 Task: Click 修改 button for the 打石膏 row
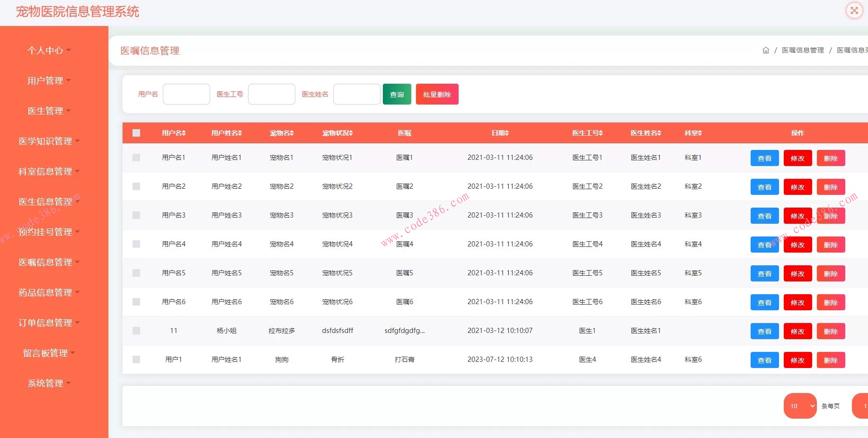click(797, 360)
